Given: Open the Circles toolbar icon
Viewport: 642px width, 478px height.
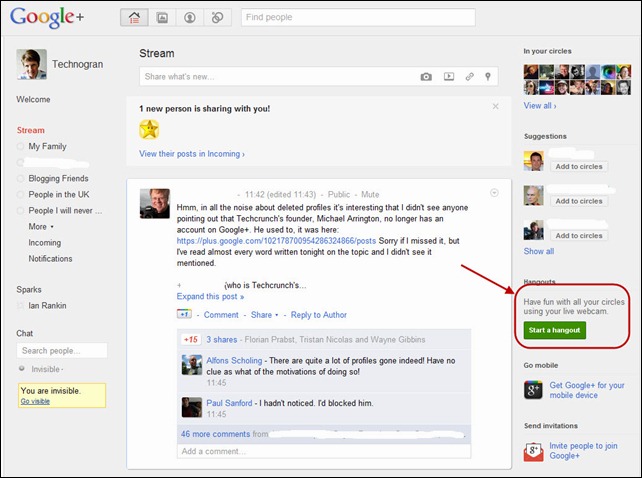Looking at the screenshot, I should 217,18.
